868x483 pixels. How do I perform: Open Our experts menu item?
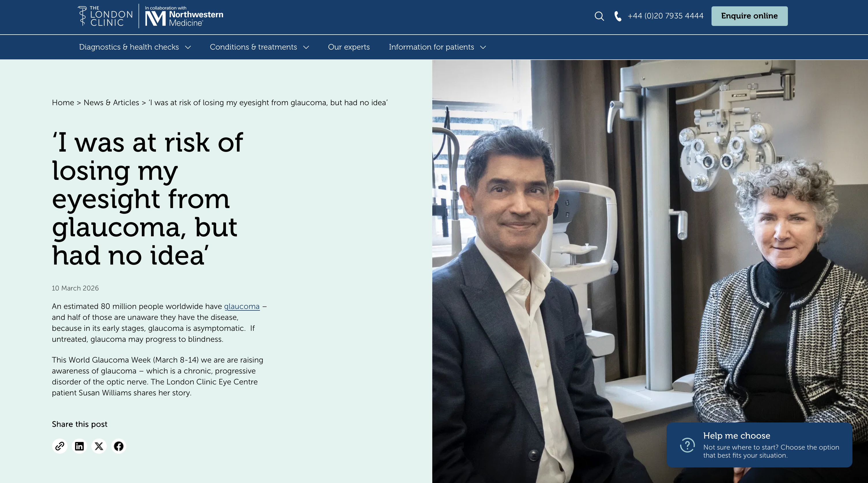click(x=349, y=47)
